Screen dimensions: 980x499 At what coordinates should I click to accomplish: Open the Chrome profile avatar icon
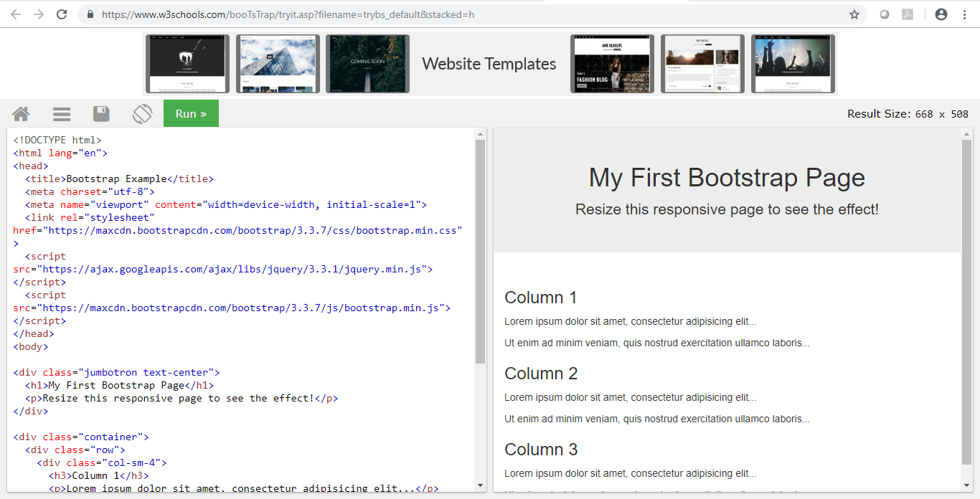[941, 14]
